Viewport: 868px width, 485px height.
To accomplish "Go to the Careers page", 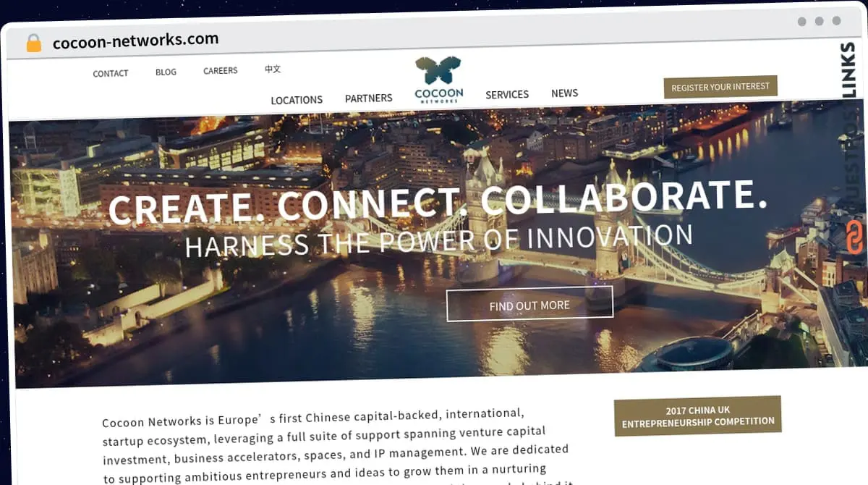I will coord(221,70).
